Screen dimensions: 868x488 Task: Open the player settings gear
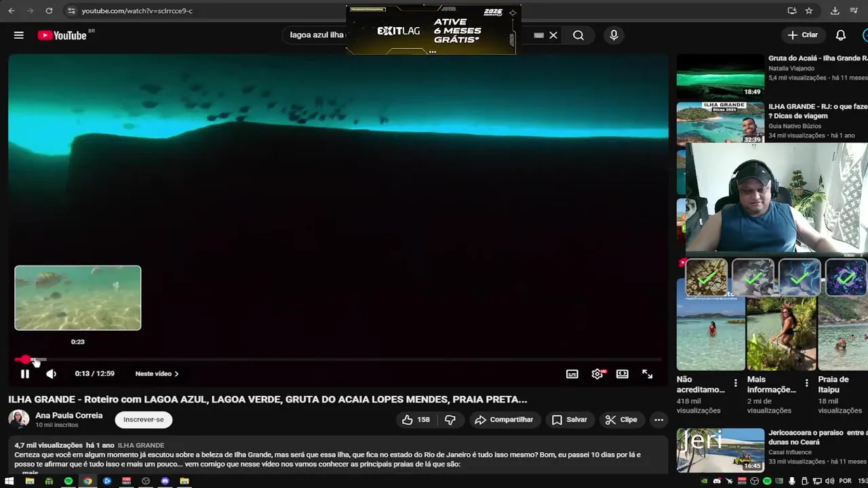pyautogui.click(x=597, y=374)
